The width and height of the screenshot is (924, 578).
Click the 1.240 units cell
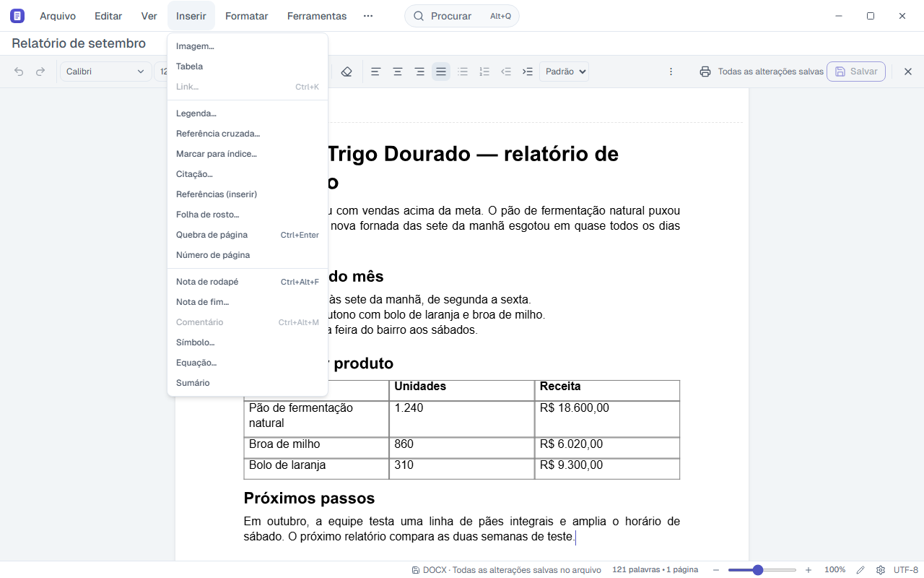tap(462, 419)
